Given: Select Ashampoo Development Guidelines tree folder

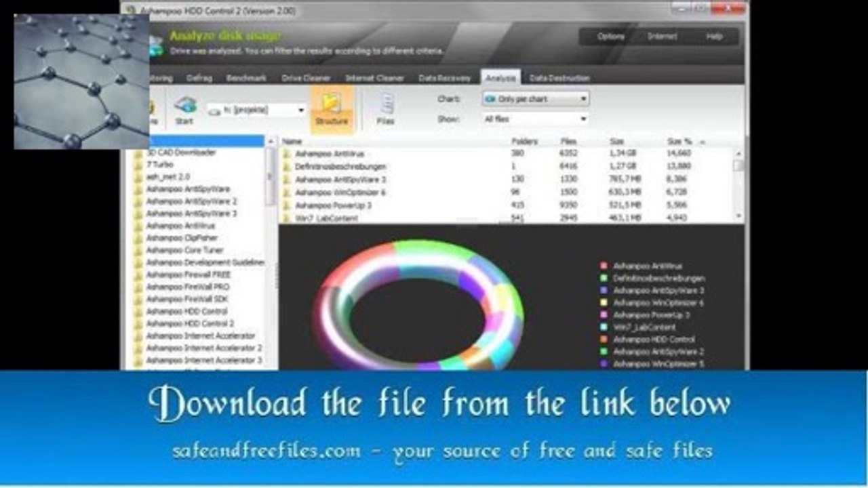Looking at the screenshot, I should tap(205, 262).
